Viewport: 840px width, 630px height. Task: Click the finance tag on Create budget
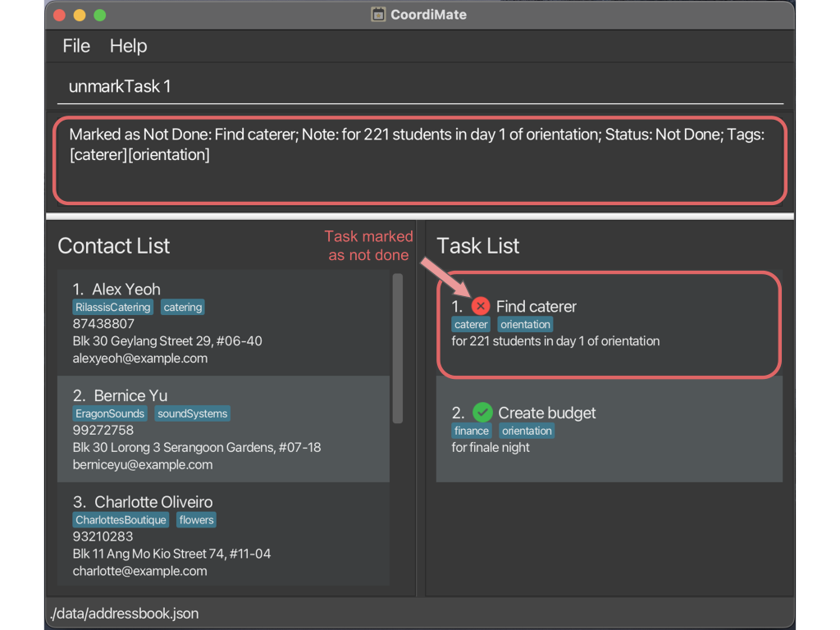[472, 431]
